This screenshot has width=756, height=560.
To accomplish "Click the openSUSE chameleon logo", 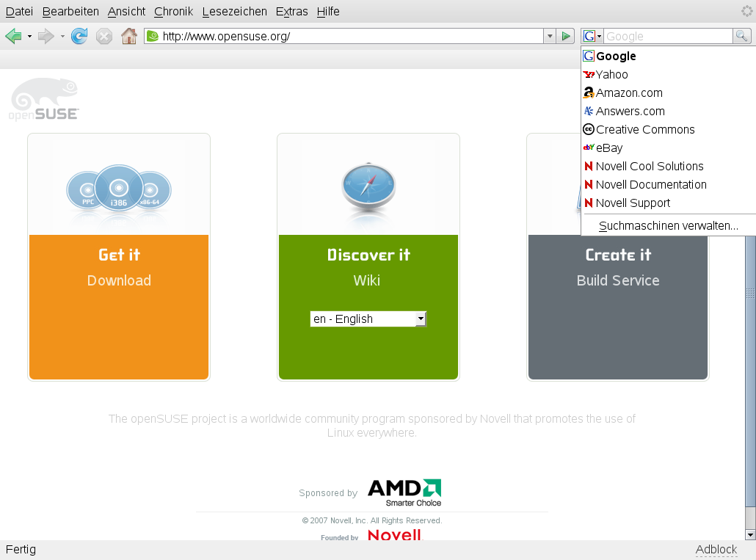I will pos(44,99).
